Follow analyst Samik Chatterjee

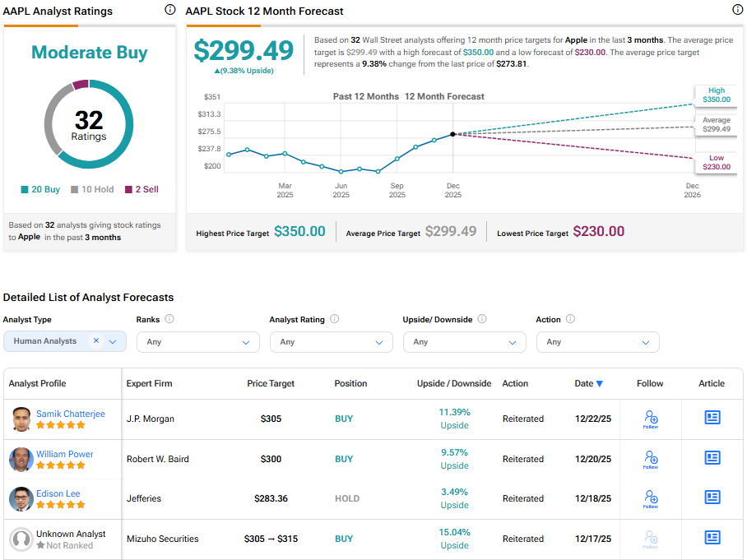(x=651, y=419)
